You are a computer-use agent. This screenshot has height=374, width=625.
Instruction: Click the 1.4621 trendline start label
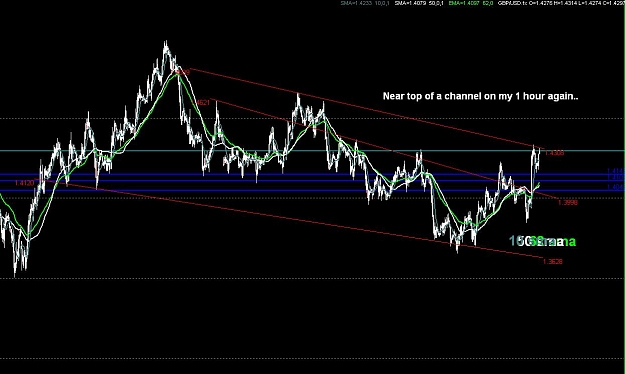point(200,103)
